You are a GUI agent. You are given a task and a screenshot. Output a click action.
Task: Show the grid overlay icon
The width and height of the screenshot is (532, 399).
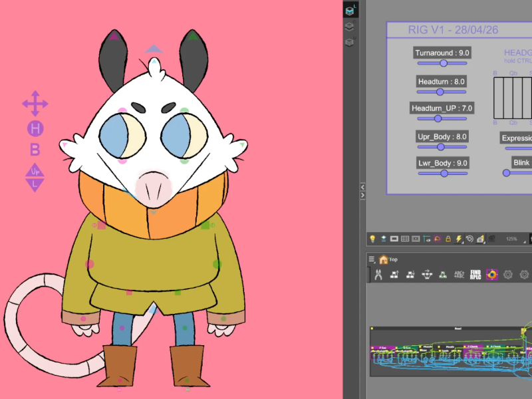(405, 239)
